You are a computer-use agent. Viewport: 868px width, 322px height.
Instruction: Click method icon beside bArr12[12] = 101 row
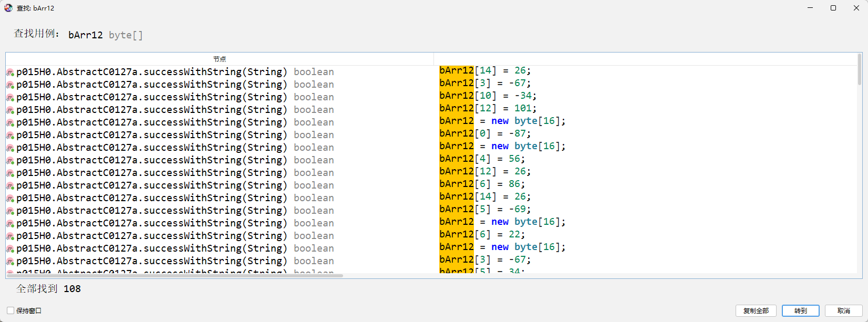[x=10, y=110]
